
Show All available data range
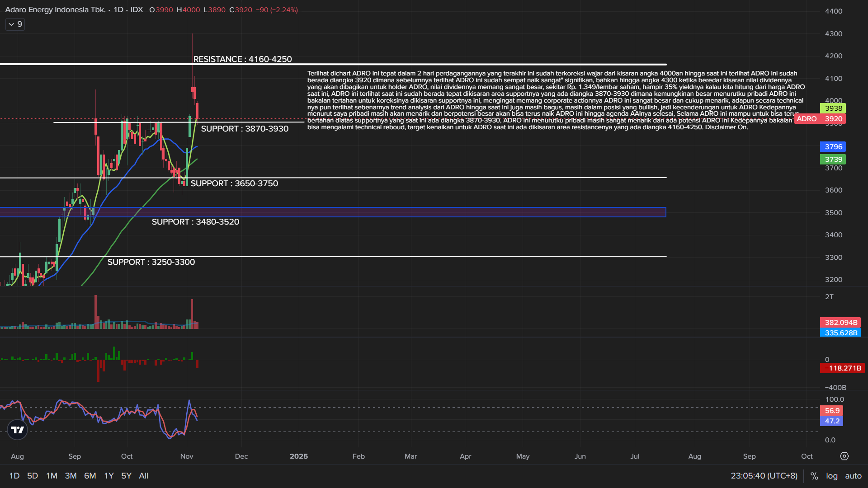[143, 476]
